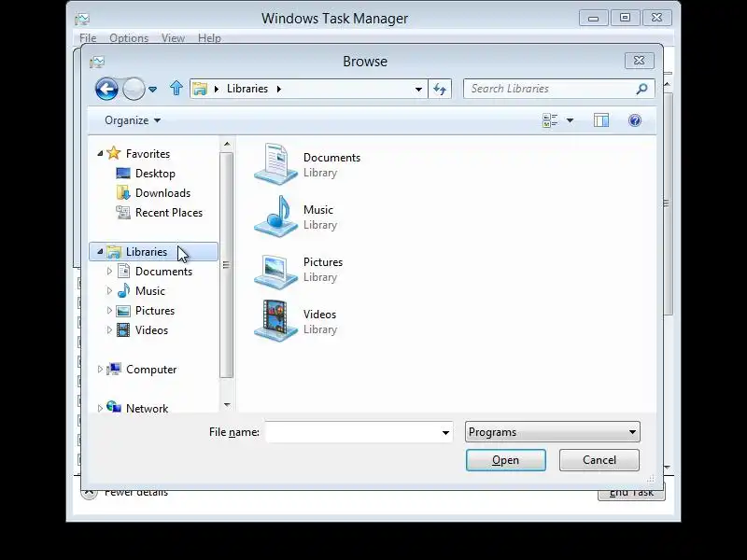Open Options menu in Task Manager
The image size is (747, 560).
[129, 38]
